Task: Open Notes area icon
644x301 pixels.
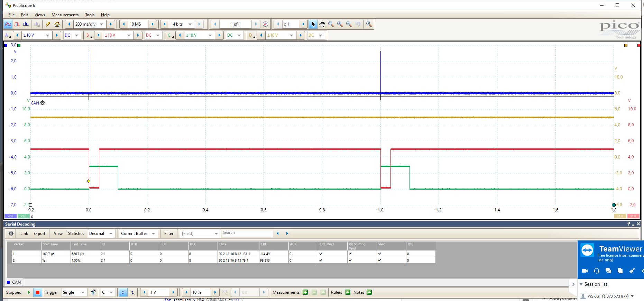Action: tap(369, 292)
